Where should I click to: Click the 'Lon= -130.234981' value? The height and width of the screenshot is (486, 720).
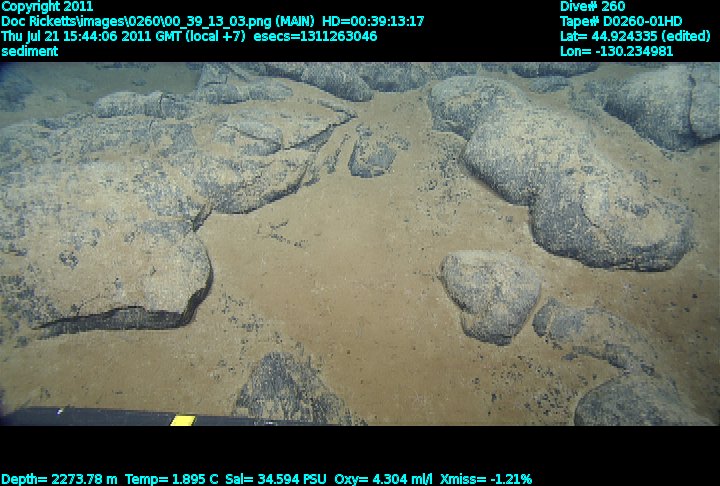(x=616, y=51)
